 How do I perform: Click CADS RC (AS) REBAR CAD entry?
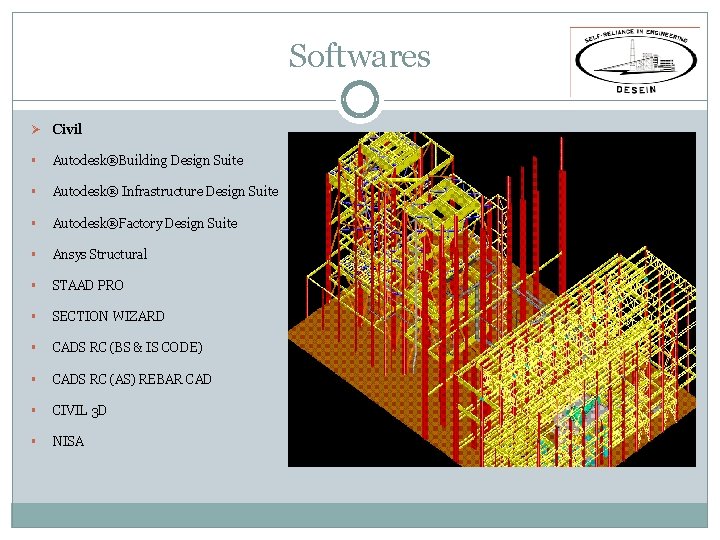tap(132, 379)
